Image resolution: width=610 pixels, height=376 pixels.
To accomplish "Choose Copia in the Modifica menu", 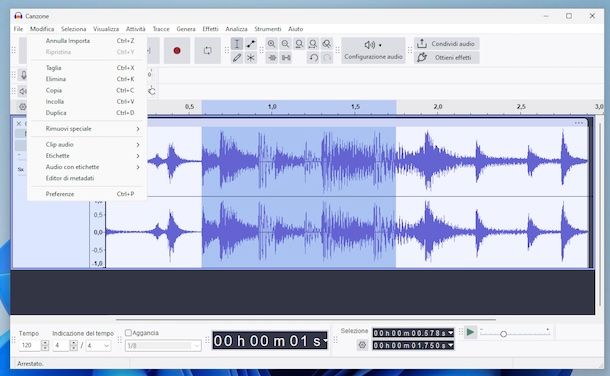I will click(87, 90).
